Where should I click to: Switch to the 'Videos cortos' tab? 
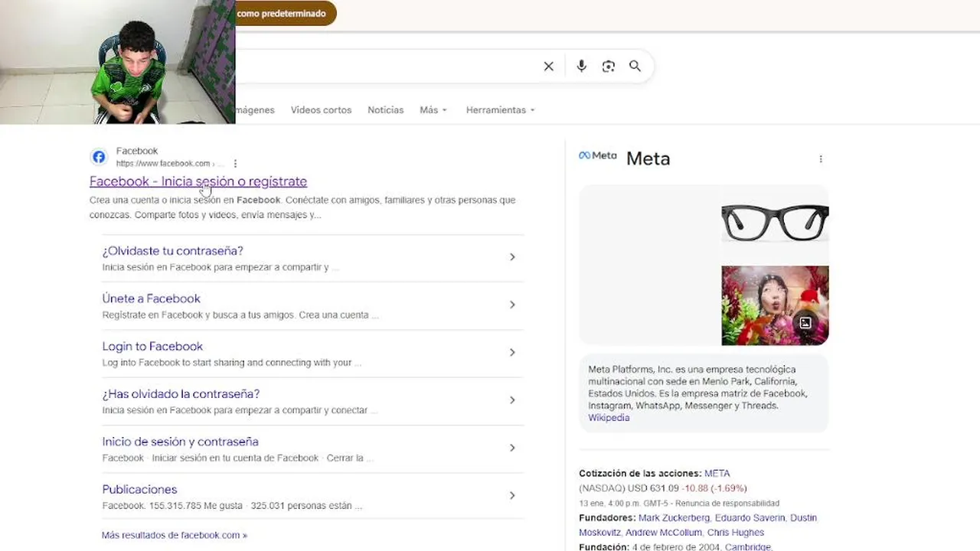tap(321, 110)
